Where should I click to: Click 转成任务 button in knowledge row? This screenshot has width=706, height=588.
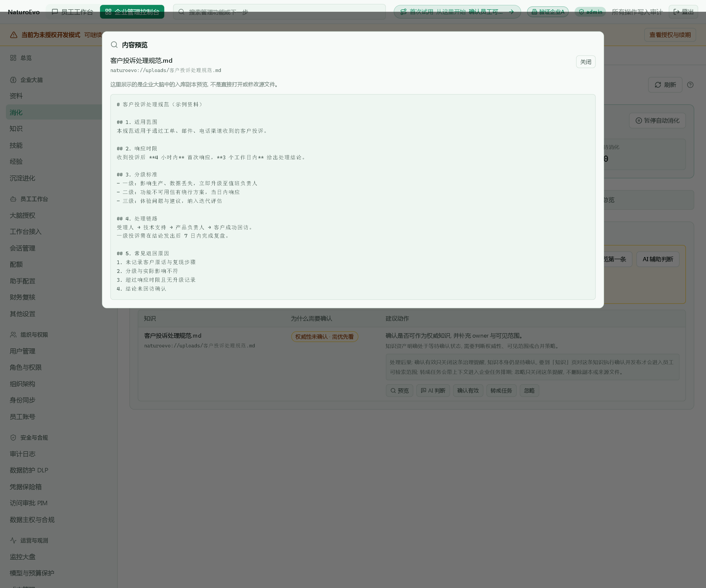[501, 391]
